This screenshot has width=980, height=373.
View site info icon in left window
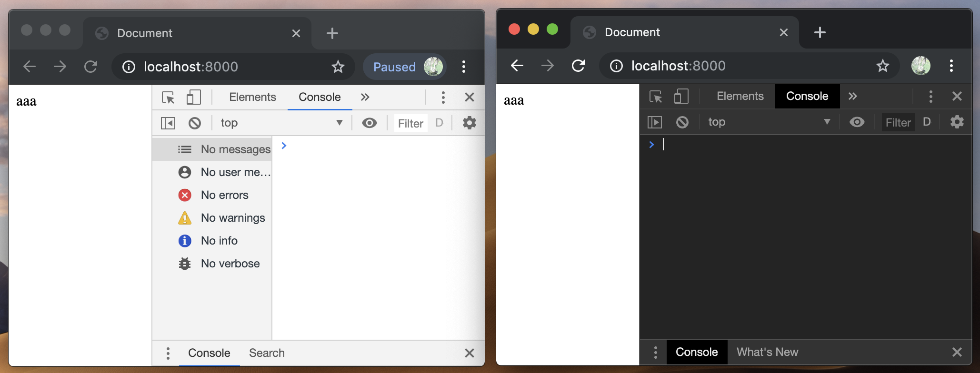point(129,67)
